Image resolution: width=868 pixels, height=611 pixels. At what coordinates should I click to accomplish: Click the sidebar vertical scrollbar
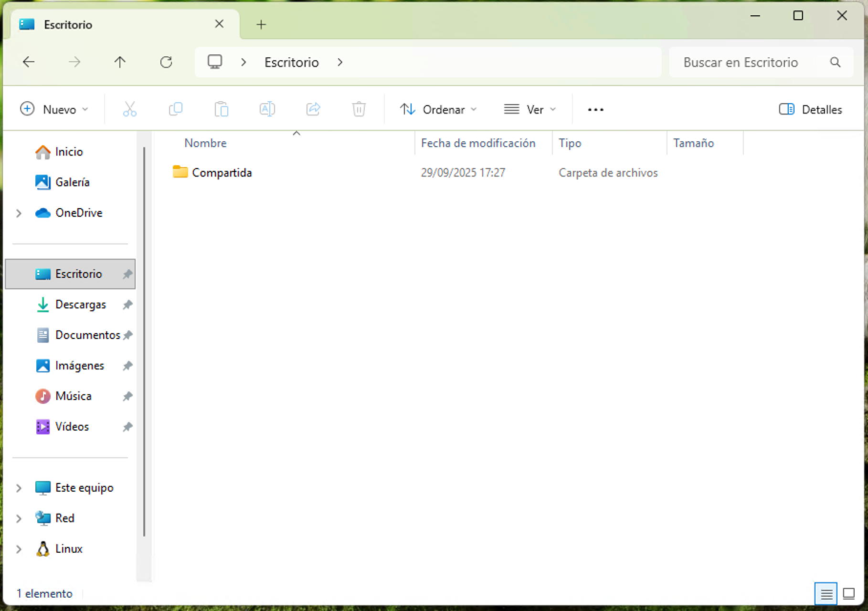point(144,342)
